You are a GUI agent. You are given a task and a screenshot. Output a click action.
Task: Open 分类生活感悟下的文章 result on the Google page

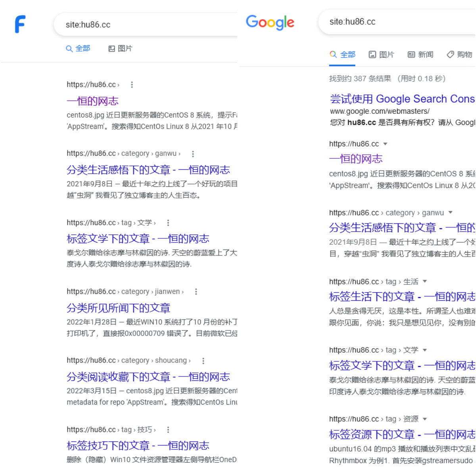(x=402, y=228)
